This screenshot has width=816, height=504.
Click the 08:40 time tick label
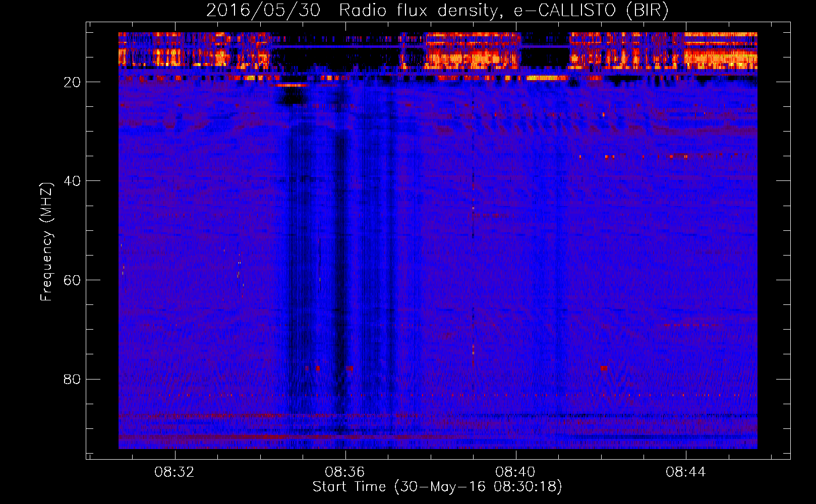(515, 472)
